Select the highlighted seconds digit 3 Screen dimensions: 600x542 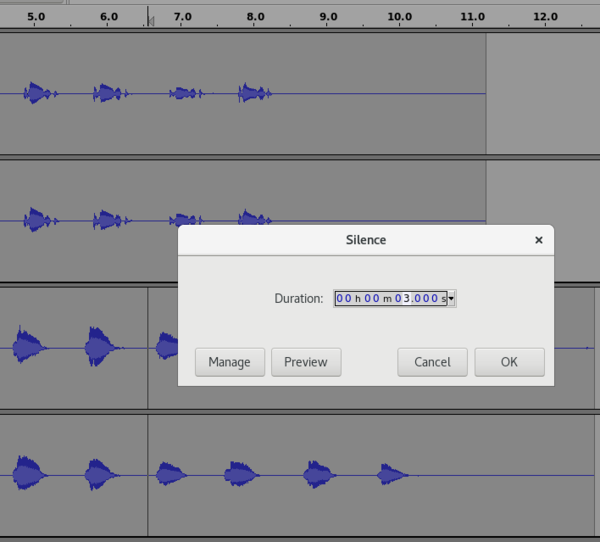(x=407, y=298)
